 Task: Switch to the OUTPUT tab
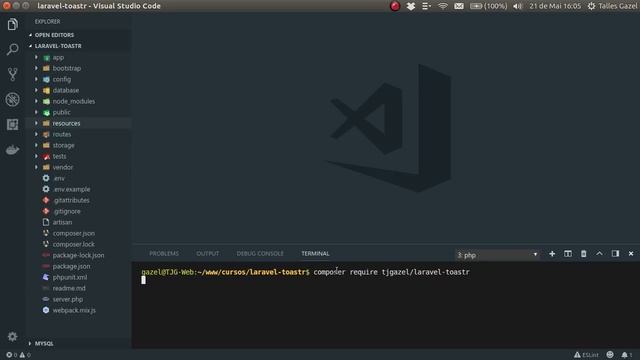point(207,254)
